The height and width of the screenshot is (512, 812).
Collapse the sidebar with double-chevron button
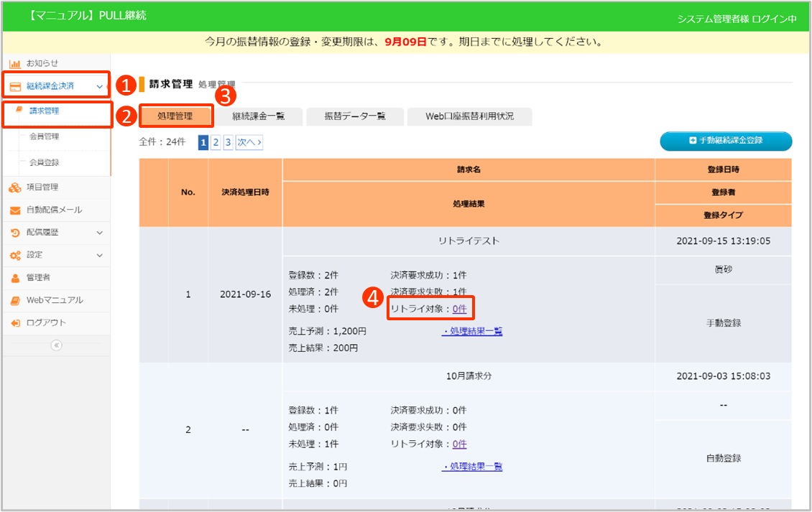(x=56, y=345)
